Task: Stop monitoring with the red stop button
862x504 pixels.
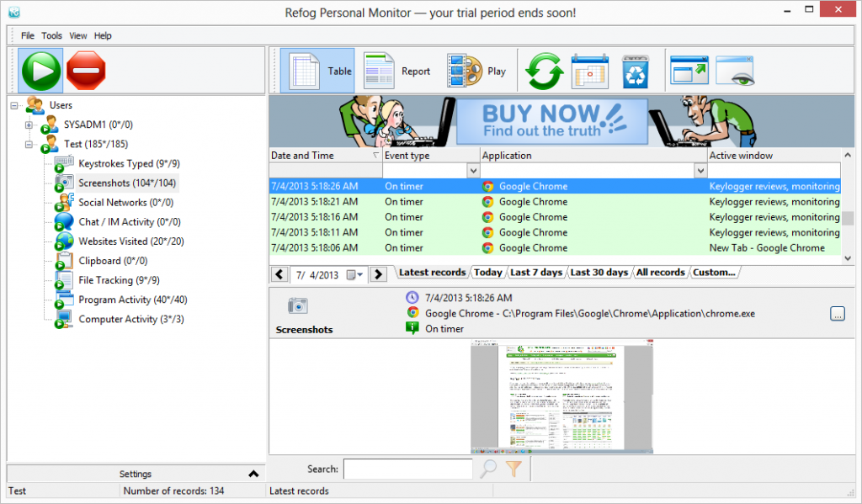Action: (86, 71)
